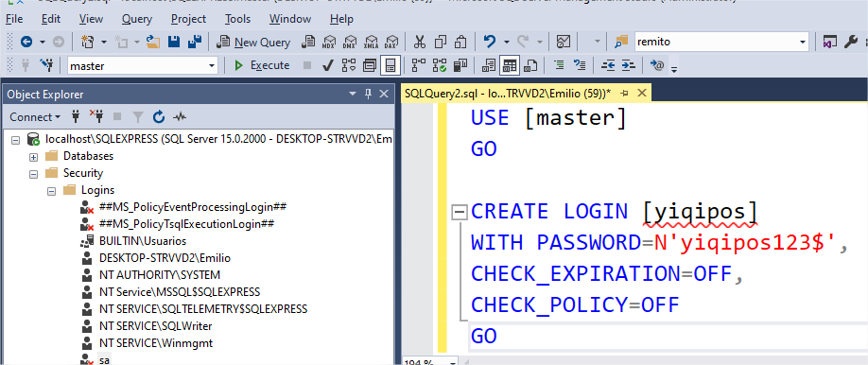Increase the line indent
Image resolution: width=868 pixels, height=365 pixels.
pyautogui.click(x=628, y=65)
